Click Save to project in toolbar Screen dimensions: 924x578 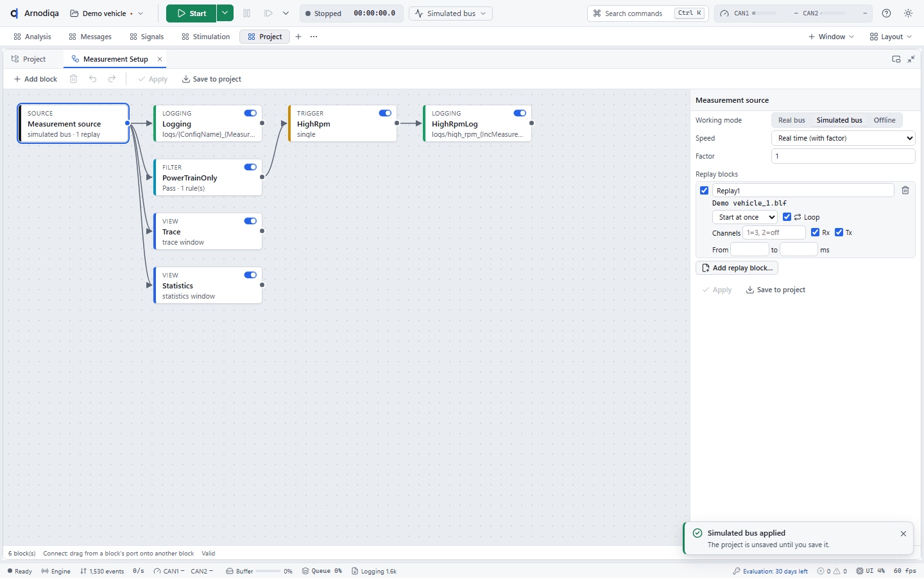tap(212, 79)
